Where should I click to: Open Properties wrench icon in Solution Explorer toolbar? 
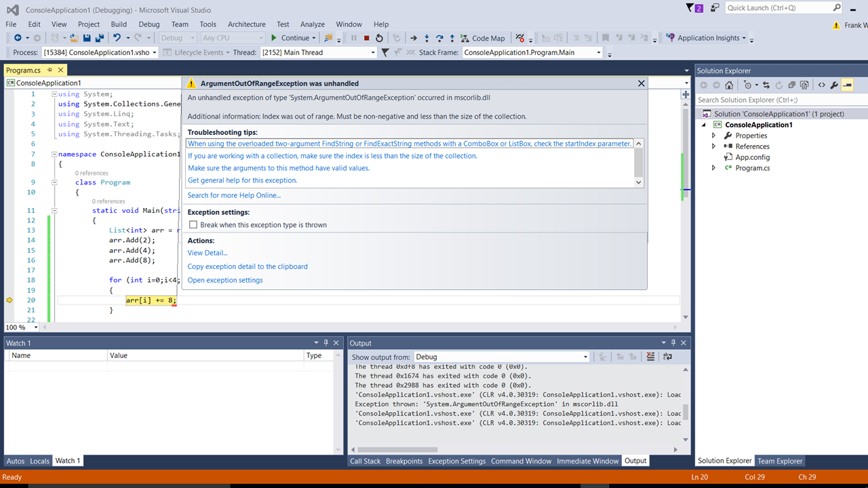click(x=834, y=85)
